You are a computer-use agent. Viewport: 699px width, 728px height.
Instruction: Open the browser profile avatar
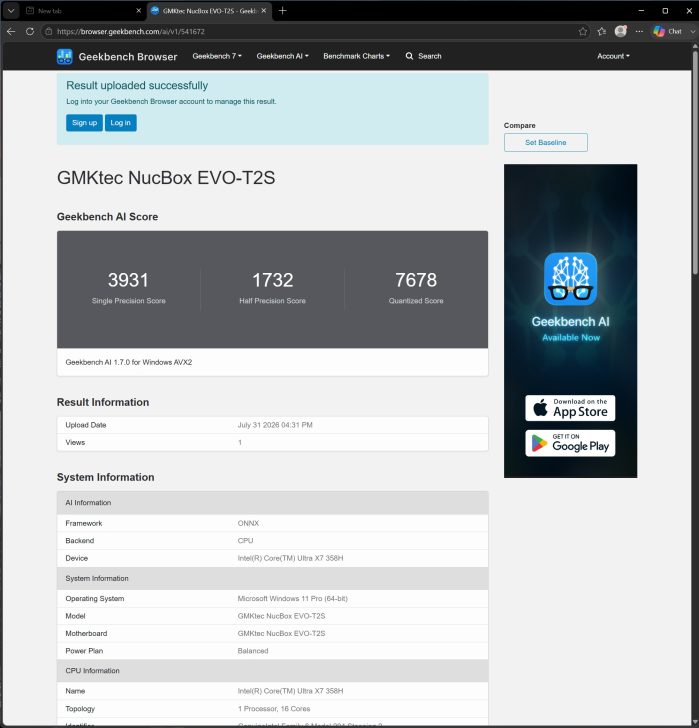pos(621,31)
